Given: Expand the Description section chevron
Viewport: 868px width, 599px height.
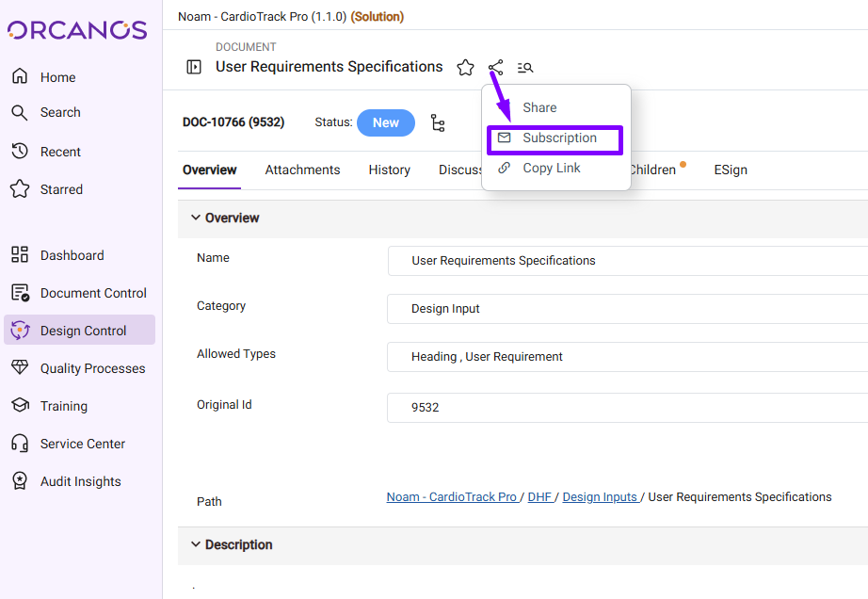Looking at the screenshot, I should click(x=196, y=544).
